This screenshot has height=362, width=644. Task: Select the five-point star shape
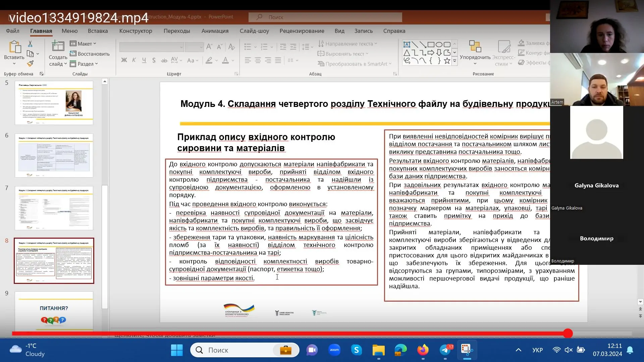(447, 61)
